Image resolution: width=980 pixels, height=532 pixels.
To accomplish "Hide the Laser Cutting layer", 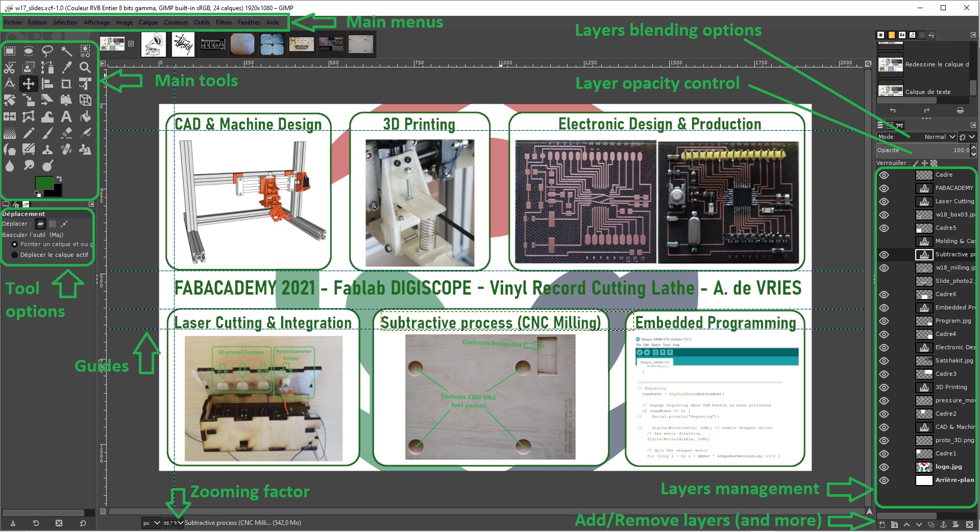I will pos(884,202).
